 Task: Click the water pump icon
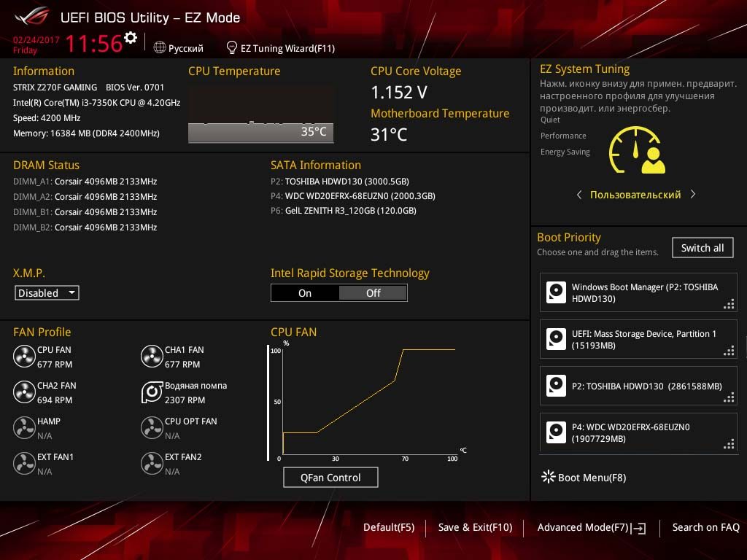tap(152, 392)
